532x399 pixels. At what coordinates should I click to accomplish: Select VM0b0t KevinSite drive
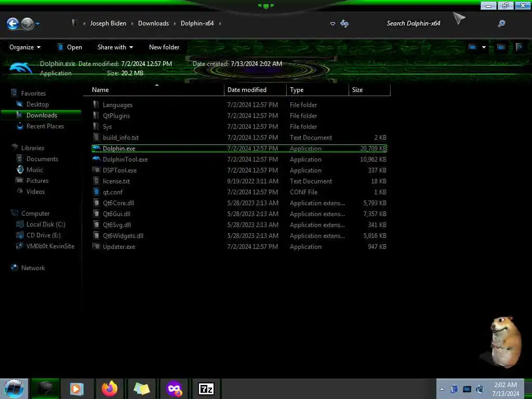[x=50, y=246]
